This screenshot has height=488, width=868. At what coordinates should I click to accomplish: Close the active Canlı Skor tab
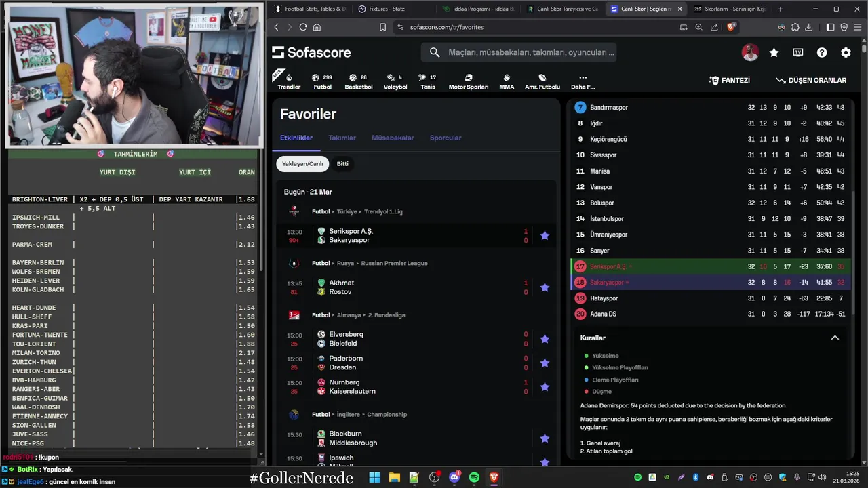679,9
